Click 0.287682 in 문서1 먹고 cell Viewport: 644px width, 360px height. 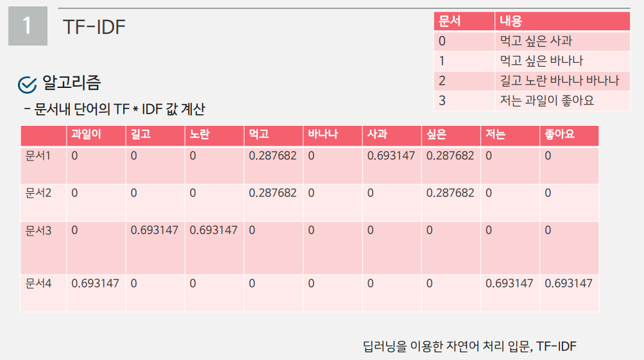[273, 156]
